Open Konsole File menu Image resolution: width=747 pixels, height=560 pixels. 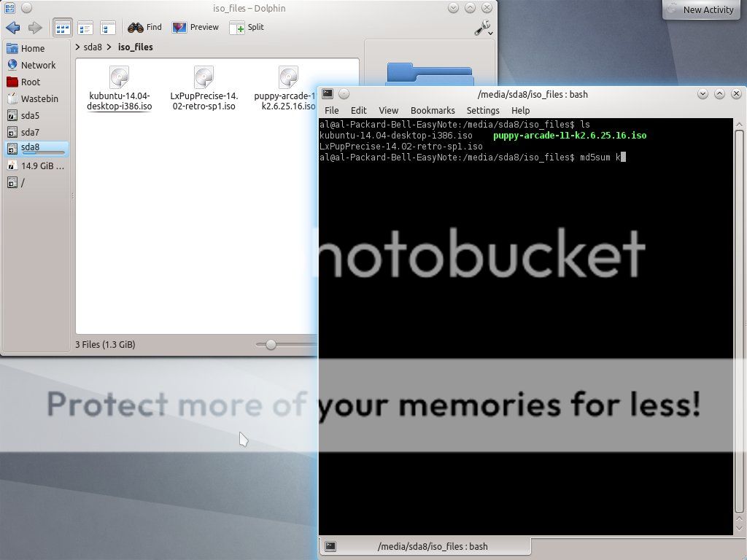coord(332,111)
